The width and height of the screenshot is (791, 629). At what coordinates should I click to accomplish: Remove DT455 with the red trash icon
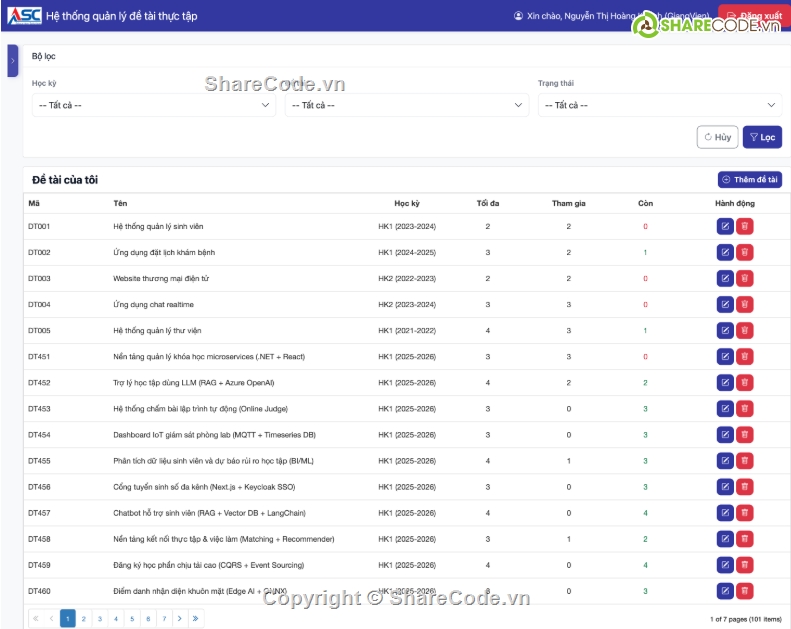click(x=745, y=461)
